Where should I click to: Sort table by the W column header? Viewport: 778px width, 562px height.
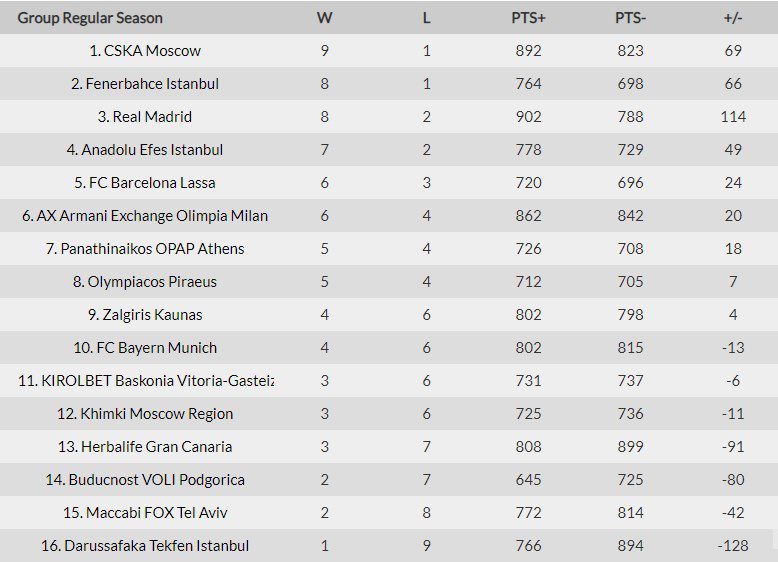(324, 18)
